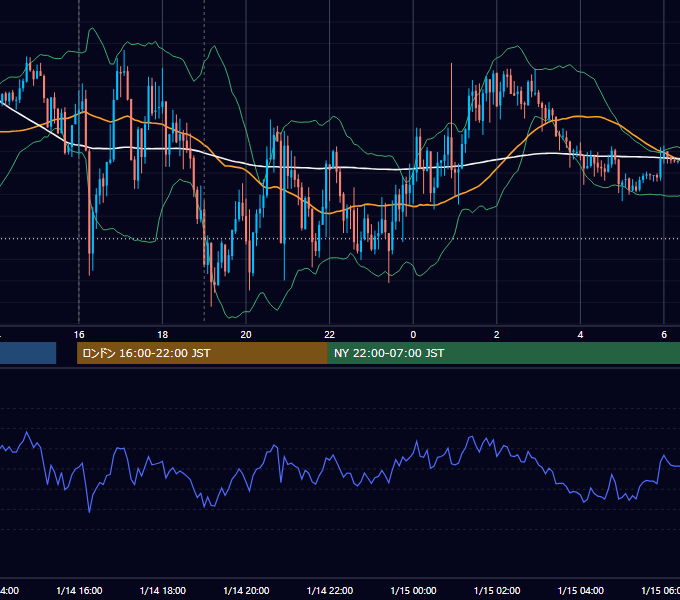Click the 1/14 18:00 date label
The width and height of the screenshot is (680, 600).
pyautogui.click(x=163, y=591)
